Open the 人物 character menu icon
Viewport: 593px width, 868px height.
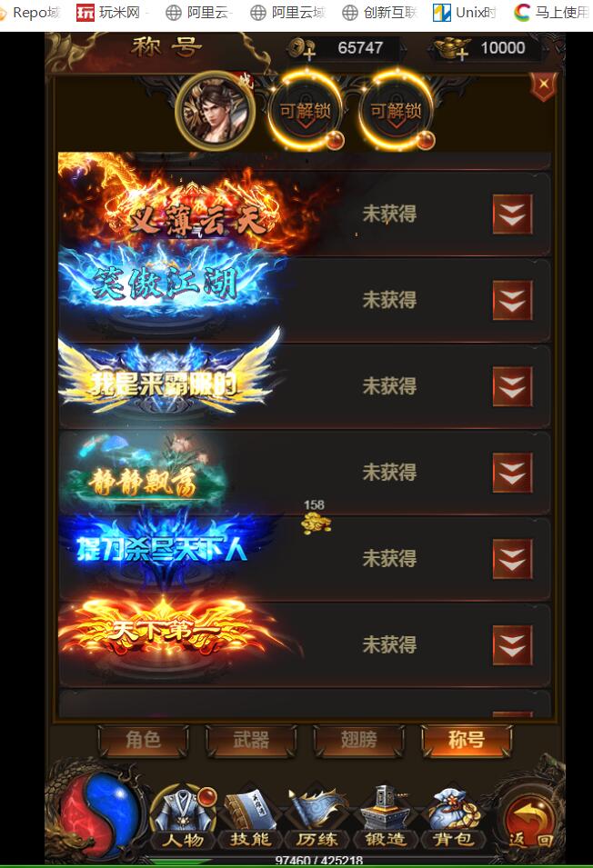(x=184, y=818)
